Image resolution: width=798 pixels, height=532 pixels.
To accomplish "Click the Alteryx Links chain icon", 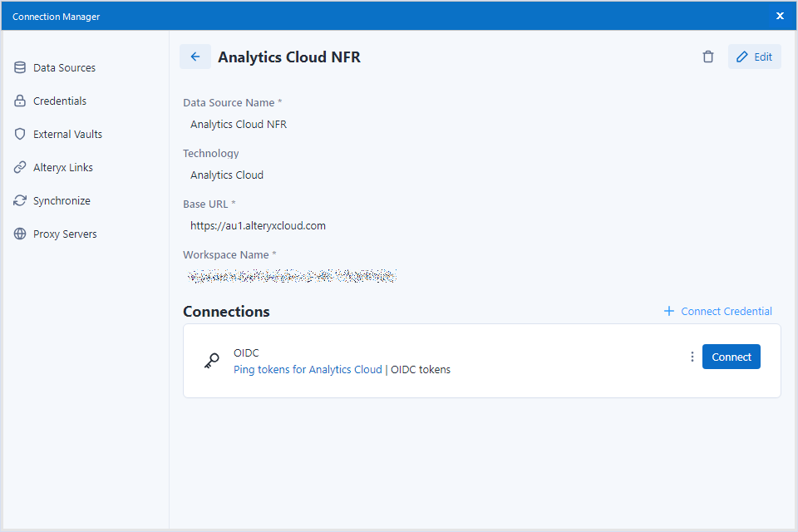I will tap(20, 167).
